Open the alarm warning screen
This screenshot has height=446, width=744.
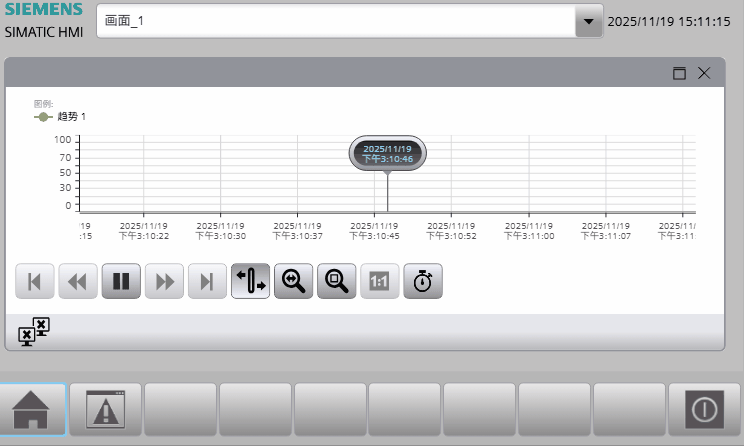point(105,410)
